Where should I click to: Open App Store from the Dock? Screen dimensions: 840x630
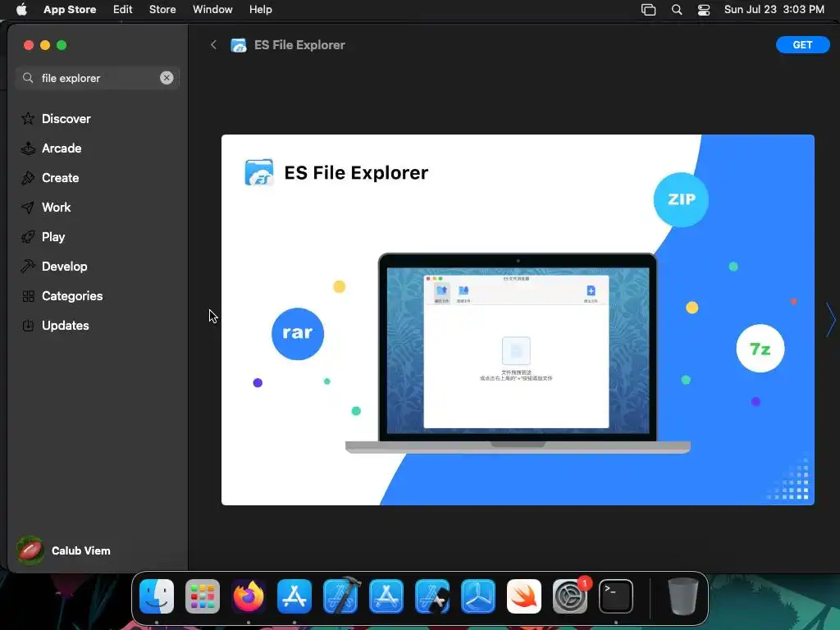pos(294,596)
